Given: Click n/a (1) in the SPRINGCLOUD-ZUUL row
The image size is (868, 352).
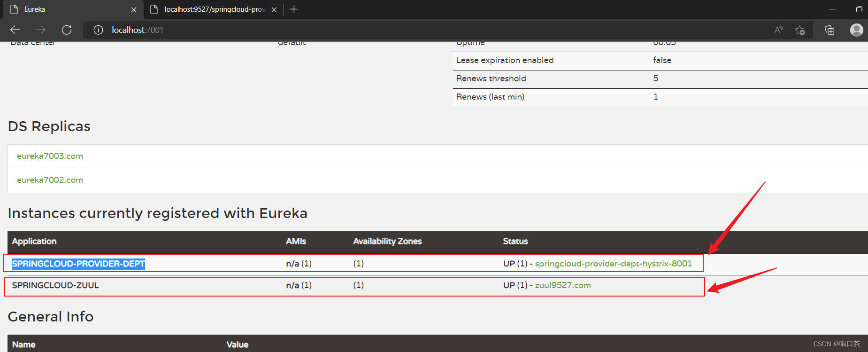Looking at the screenshot, I should click(299, 285).
